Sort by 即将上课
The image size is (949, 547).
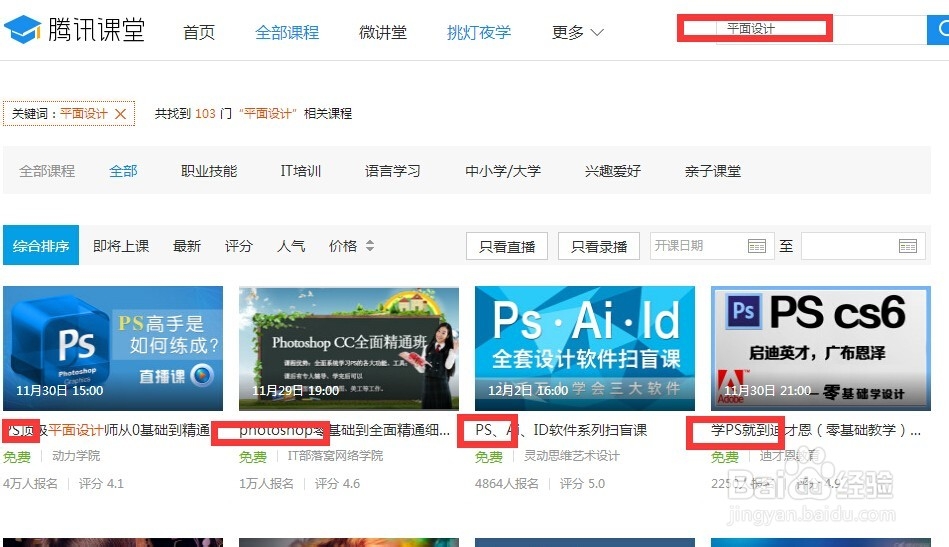[x=121, y=246]
